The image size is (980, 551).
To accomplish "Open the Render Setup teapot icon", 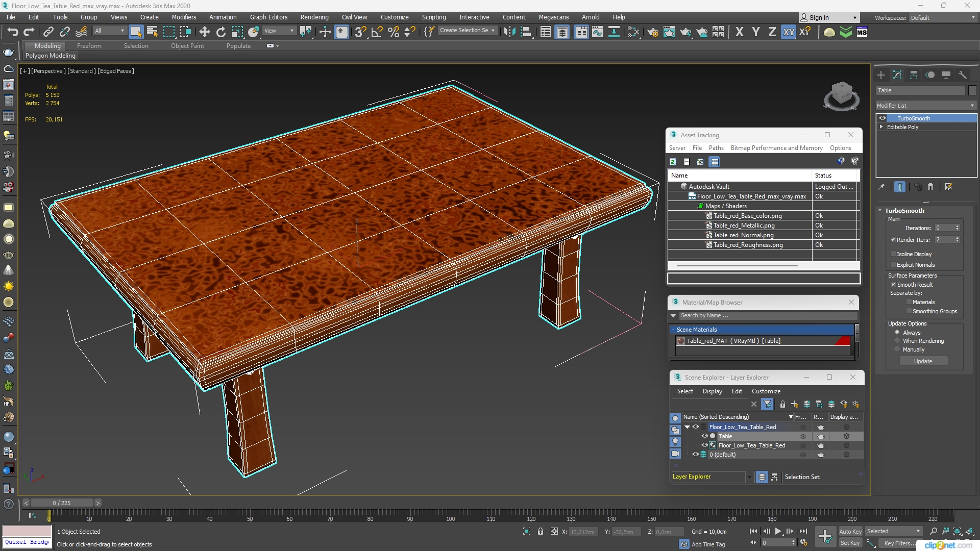I will 653,32.
